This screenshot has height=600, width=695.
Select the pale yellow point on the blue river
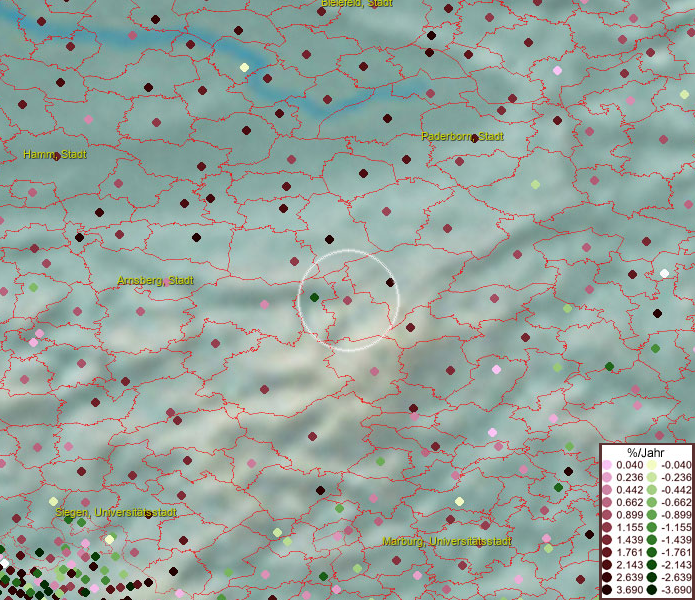click(x=244, y=67)
